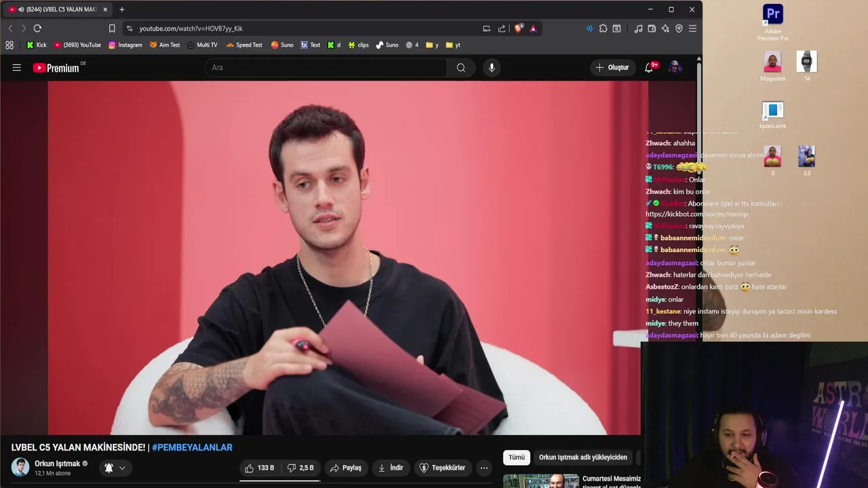Viewport: 868px width, 488px height.
Task: Open the Speed Test bookmark
Action: tap(244, 45)
